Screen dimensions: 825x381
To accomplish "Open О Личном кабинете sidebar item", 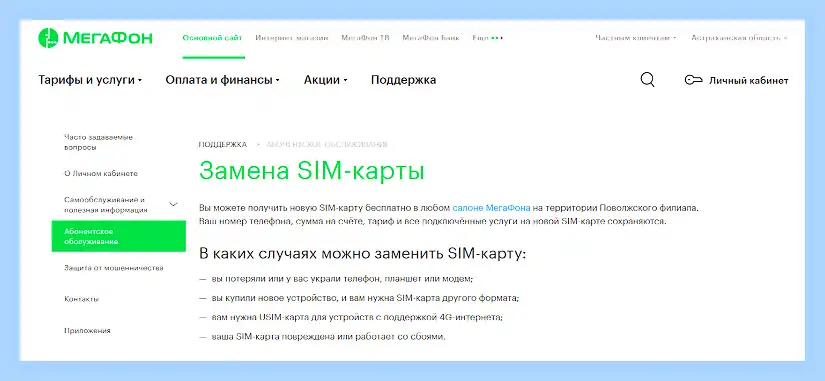I will click(101, 173).
